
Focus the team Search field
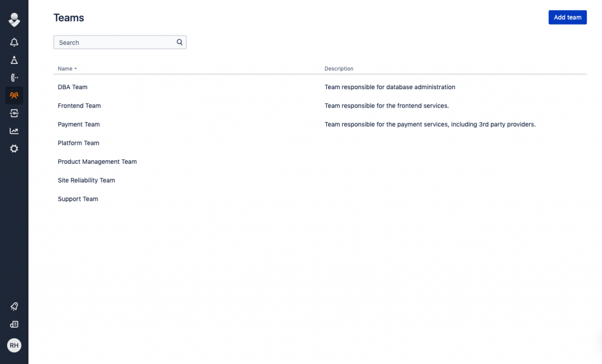[115, 42]
